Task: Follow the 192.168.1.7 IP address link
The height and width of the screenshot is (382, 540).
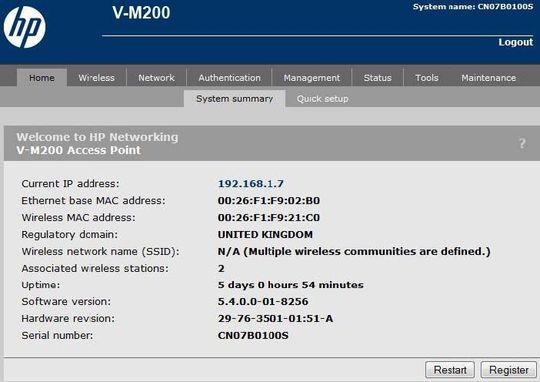Action: pyautogui.click(x=251, y=184)
